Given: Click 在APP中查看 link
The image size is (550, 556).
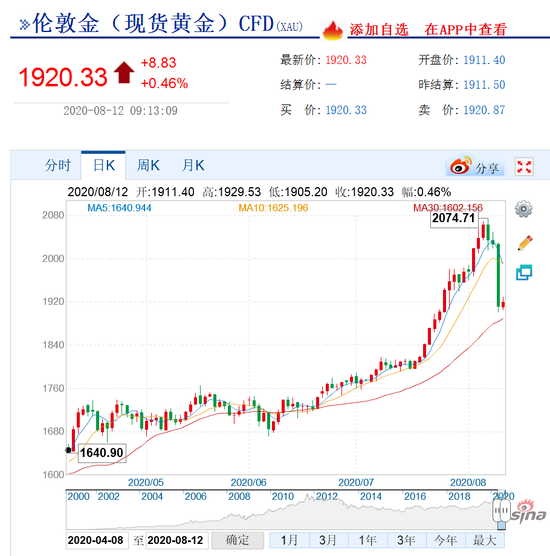Looking at the screenshot, I should (466, 30).
